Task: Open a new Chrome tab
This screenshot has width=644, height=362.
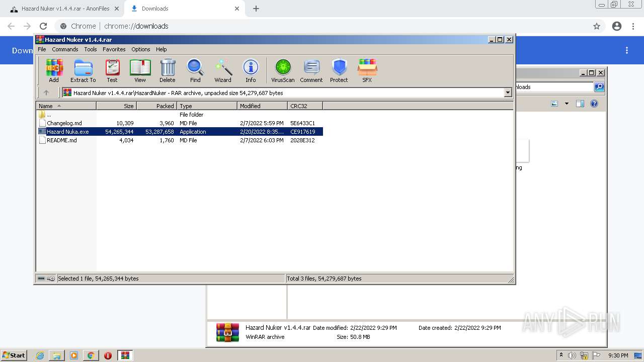Action: click(x=256, y=9)
